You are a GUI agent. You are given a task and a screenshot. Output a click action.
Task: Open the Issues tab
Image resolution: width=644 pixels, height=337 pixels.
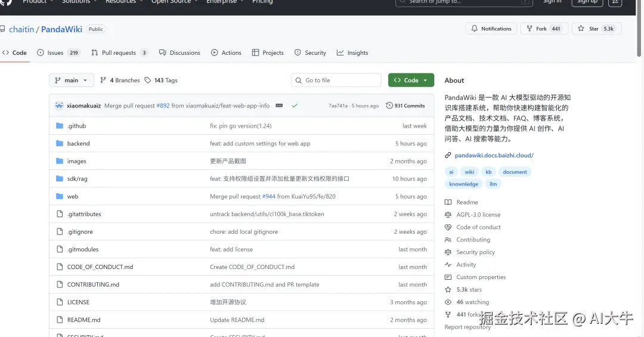point(58,52)
